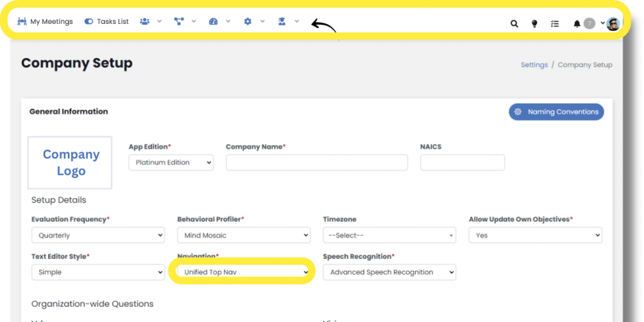
Task: Click the notifications bell icon
Action: pos(577,24)
